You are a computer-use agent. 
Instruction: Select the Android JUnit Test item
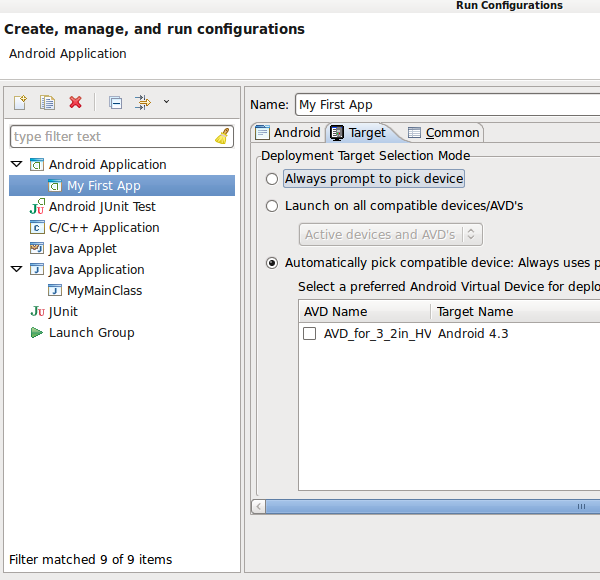(x=102, y=207)
